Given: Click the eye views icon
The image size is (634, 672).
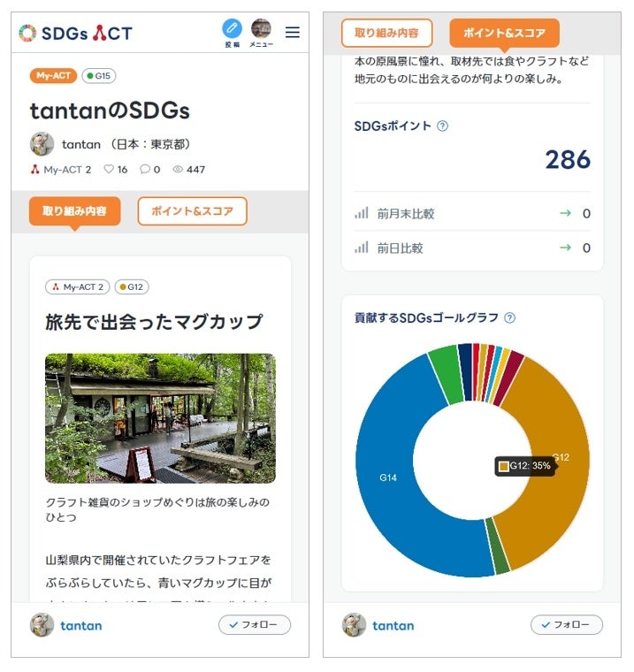Looking at the screenshot, I should (178, 170).
